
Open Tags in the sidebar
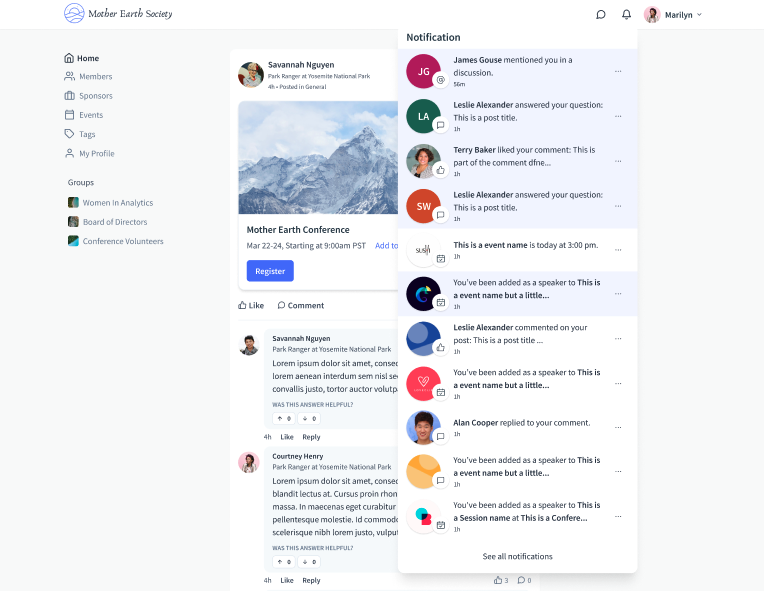pyautogui.click(x=80, y=134)
